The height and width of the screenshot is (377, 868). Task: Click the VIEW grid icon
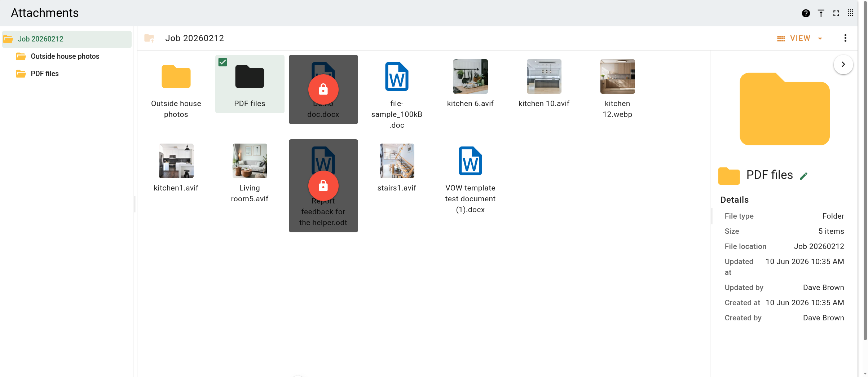tap(781, 39)
